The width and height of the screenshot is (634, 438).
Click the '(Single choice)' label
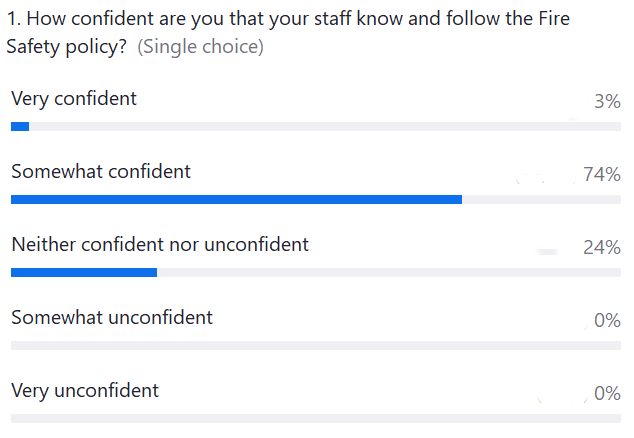201,47
